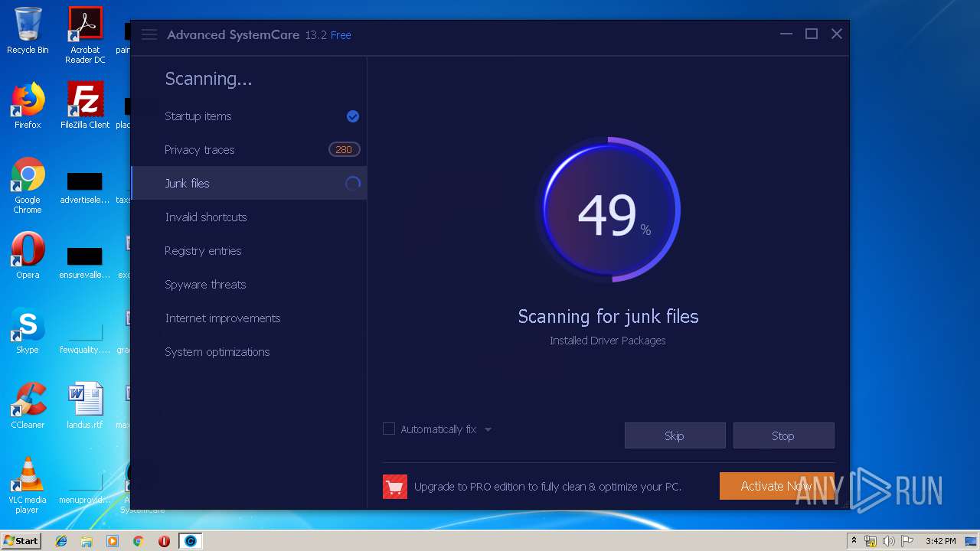Select Spyware threats in the scan list

249,285
